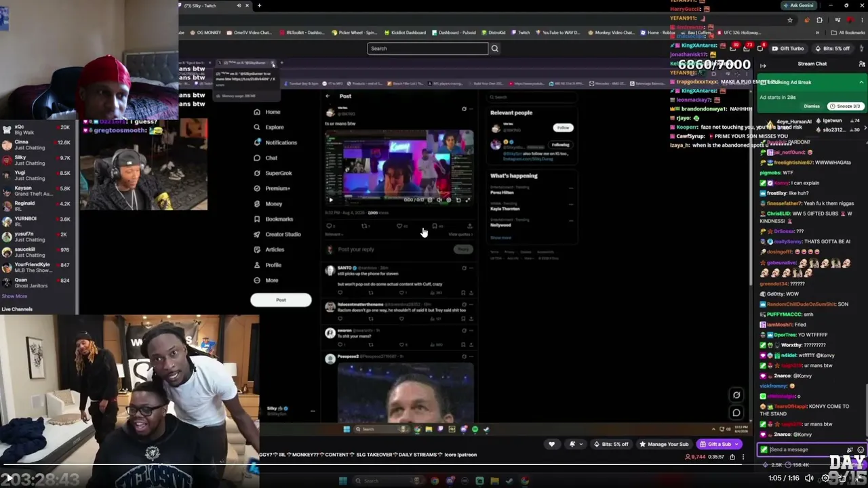Open the Grok floating button

pos(736,395)
